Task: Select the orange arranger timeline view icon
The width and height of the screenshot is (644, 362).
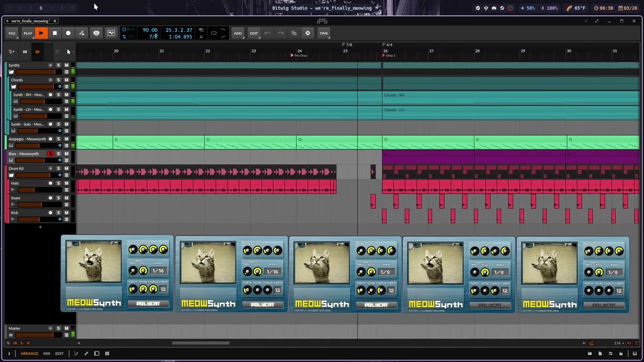Action: coord(37,51)
